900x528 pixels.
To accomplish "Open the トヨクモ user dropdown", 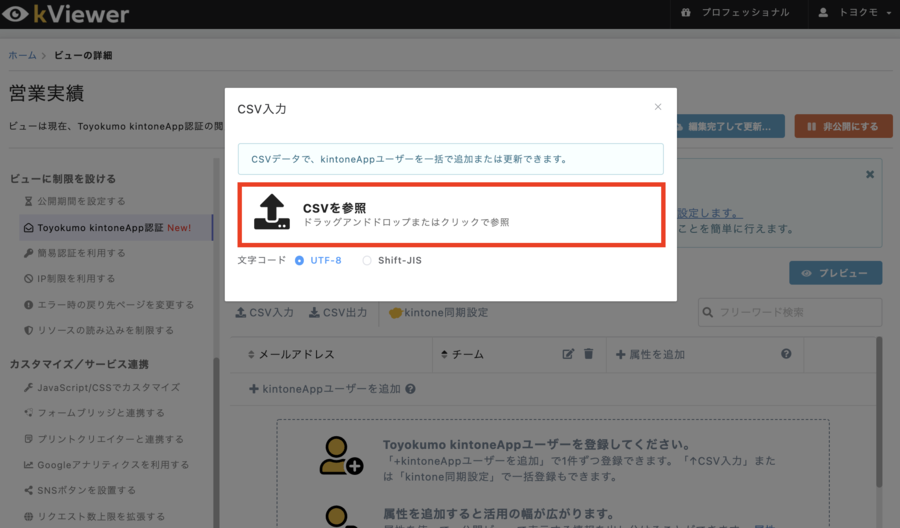I will (x=855, y=13).
